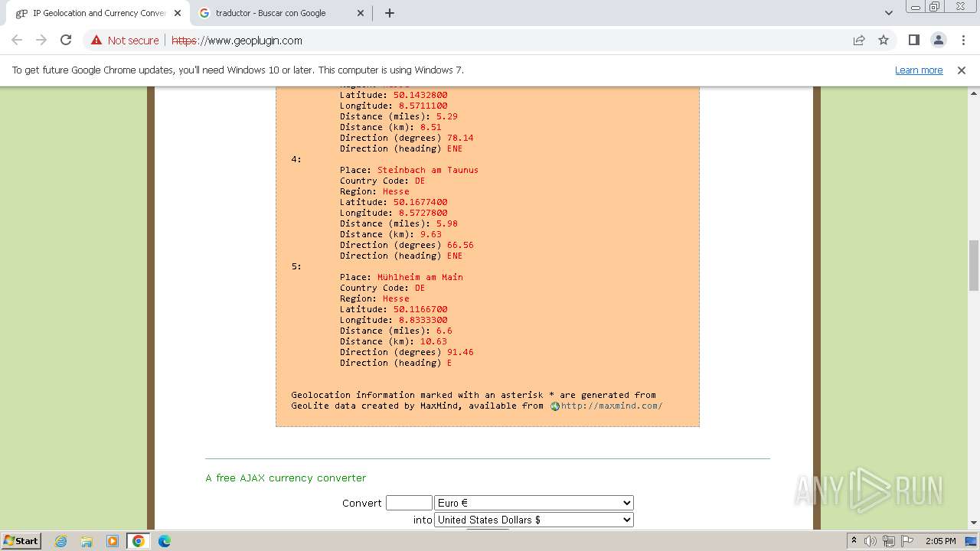The height and width of the screenshot is (551, 980).
Task: Click the scrollbar down arrow
Action: tap(974, 523)
